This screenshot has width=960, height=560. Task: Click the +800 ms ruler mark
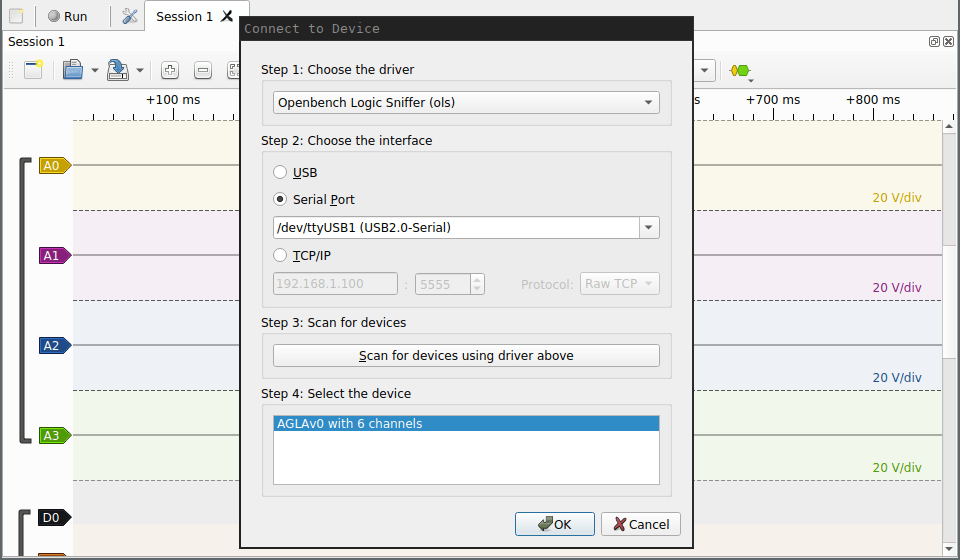click(873, 100)
